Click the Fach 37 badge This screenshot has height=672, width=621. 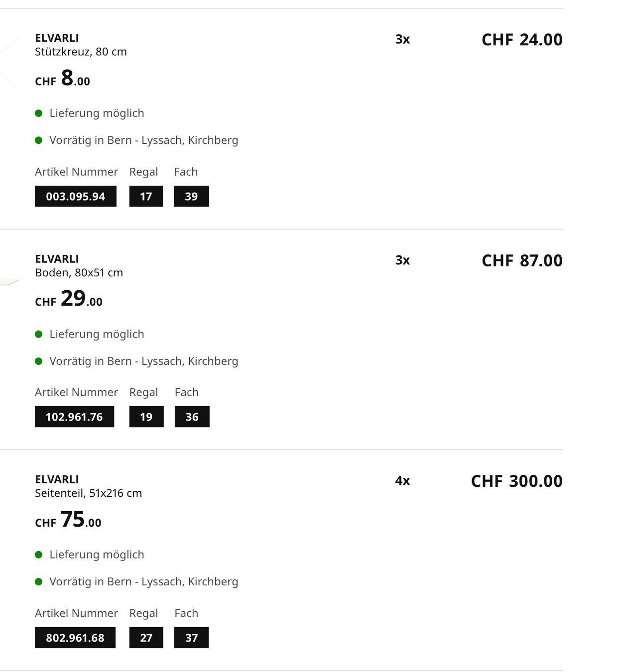point(191,638)
